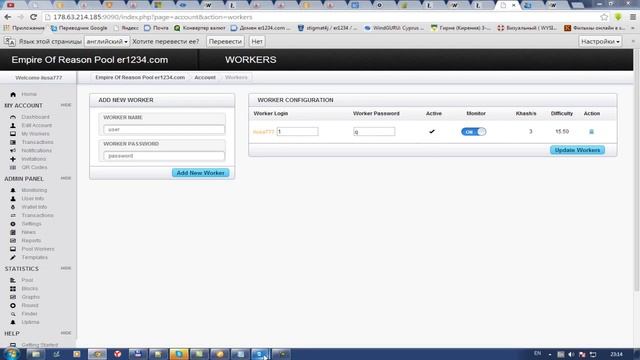Screen dimensions: 640x360
Task: Click Account in the breadcrumb
Action: click(x=205, y=78)
